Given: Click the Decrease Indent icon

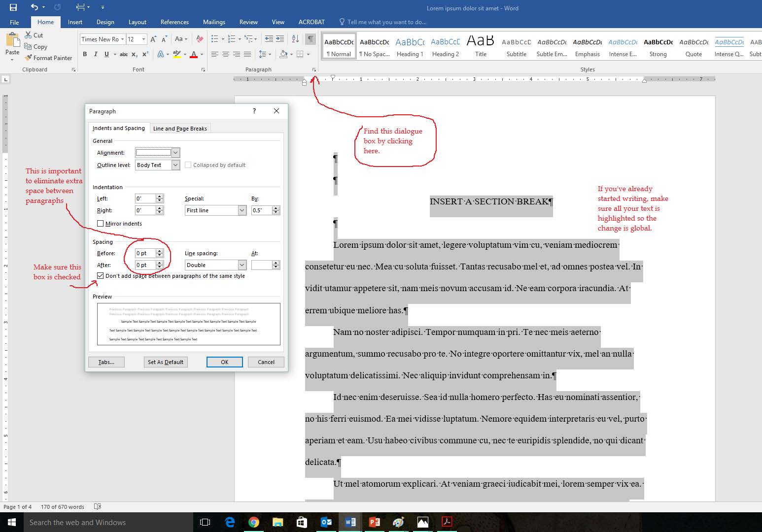Looking at the screenshot, I should [x=269, y=39].
